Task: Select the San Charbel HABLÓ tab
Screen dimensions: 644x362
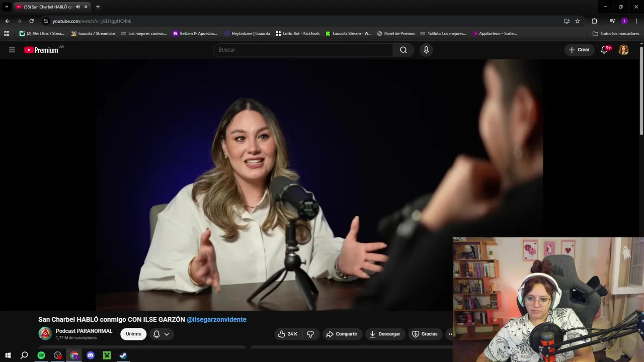Action: (48, 7)
